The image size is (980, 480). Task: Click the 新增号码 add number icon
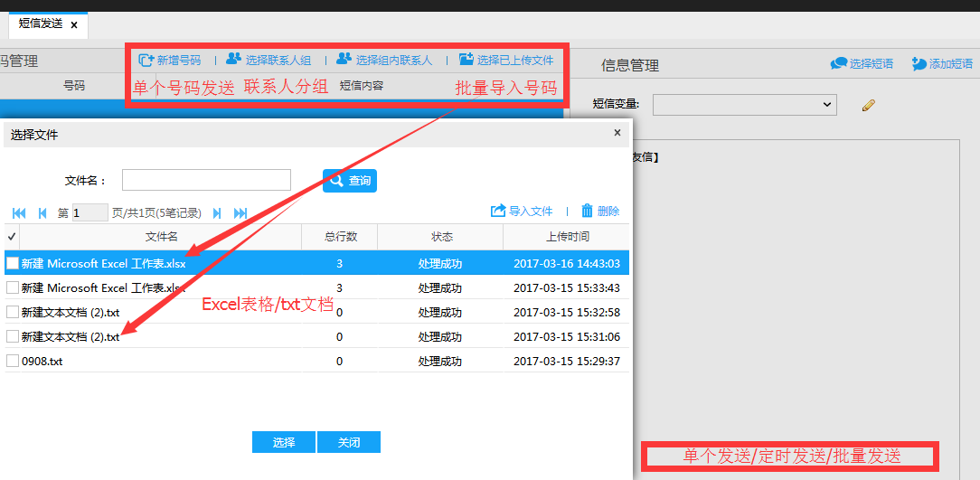pyautogui.click(x=146, y=60)
